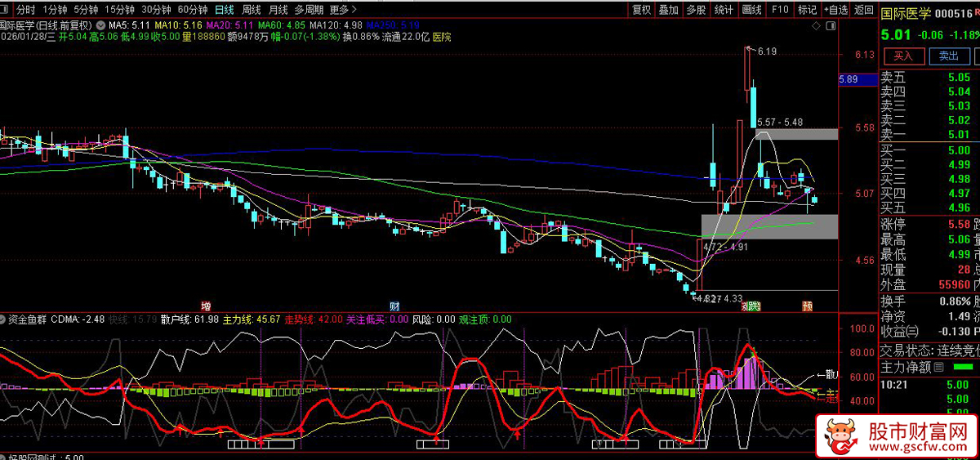Click the blue 5.89 price label on the axis
The image size is (980, 460).
coord(848,79)
